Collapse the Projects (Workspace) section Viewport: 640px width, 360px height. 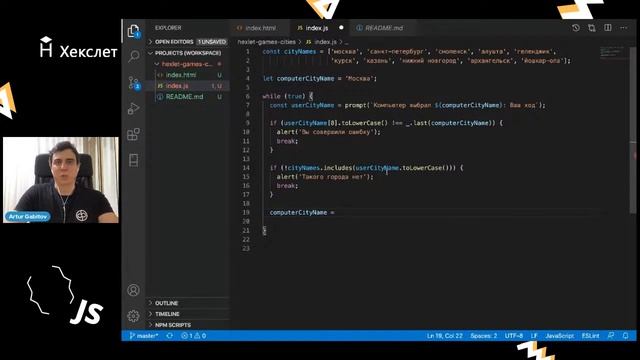click(188, 53)
